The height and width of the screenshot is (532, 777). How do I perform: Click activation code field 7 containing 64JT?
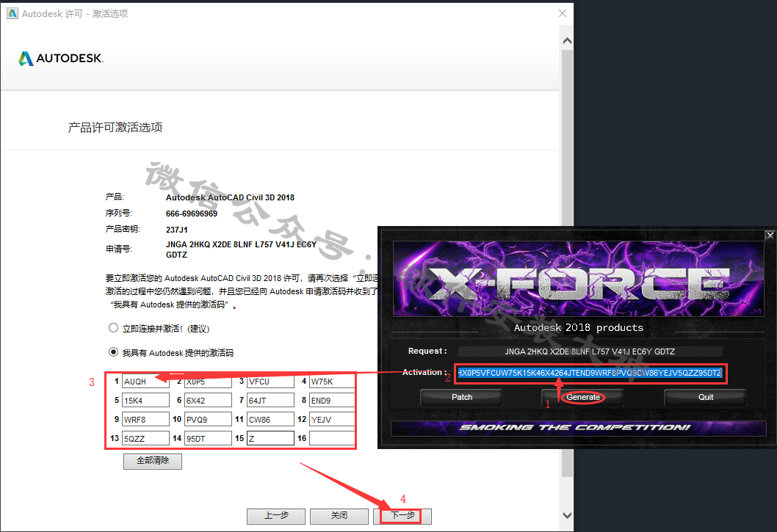(270, 400)
